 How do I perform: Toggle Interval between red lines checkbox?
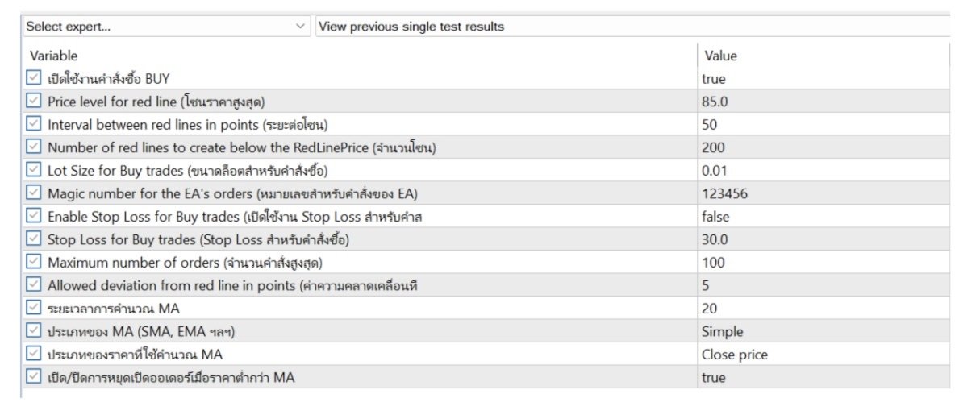pos(33,124)
